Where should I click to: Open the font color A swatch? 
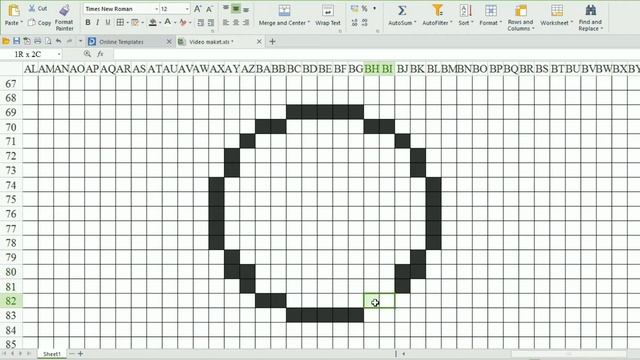[x=167, y=23]
